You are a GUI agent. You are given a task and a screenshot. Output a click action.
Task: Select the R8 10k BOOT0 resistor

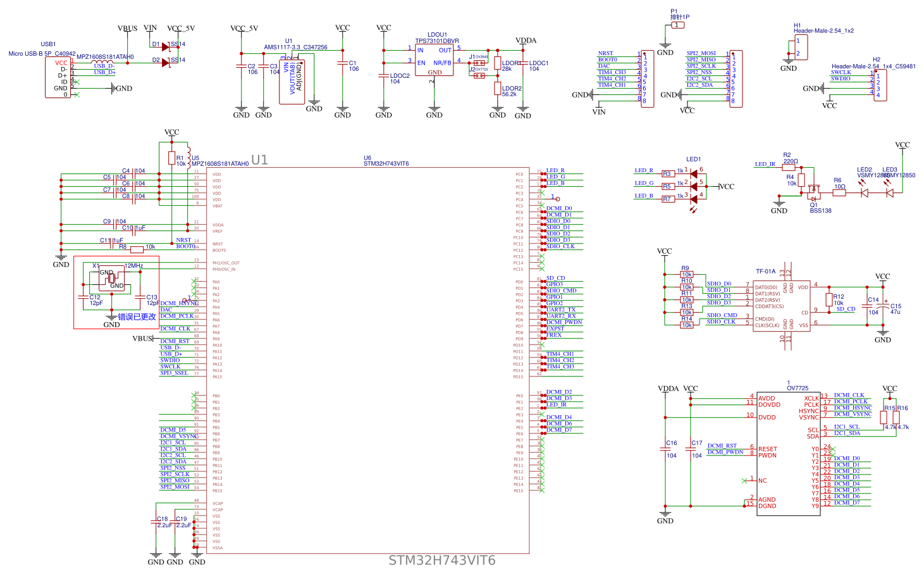click(x=137, y=250)
